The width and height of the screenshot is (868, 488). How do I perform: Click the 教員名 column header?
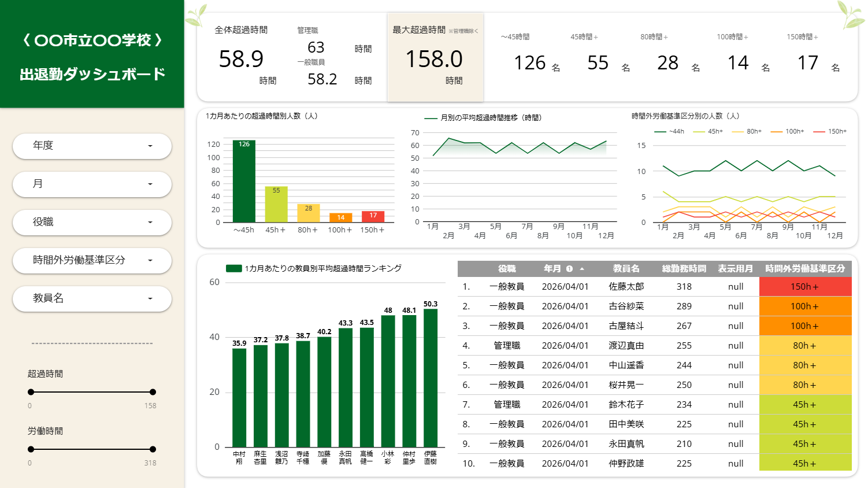(626, 269)
